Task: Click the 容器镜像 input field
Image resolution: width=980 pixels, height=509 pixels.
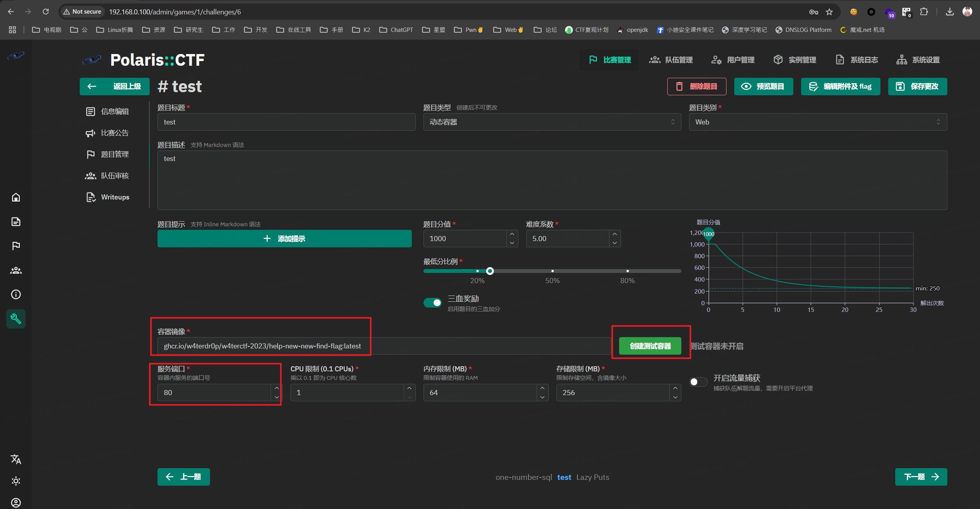Action: tap(383, 346)
